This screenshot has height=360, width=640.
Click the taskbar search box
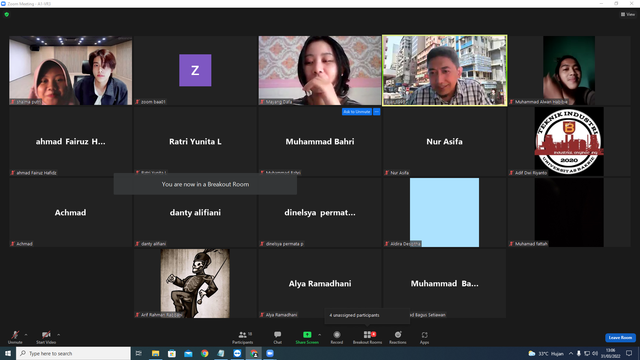pos(73,353)
